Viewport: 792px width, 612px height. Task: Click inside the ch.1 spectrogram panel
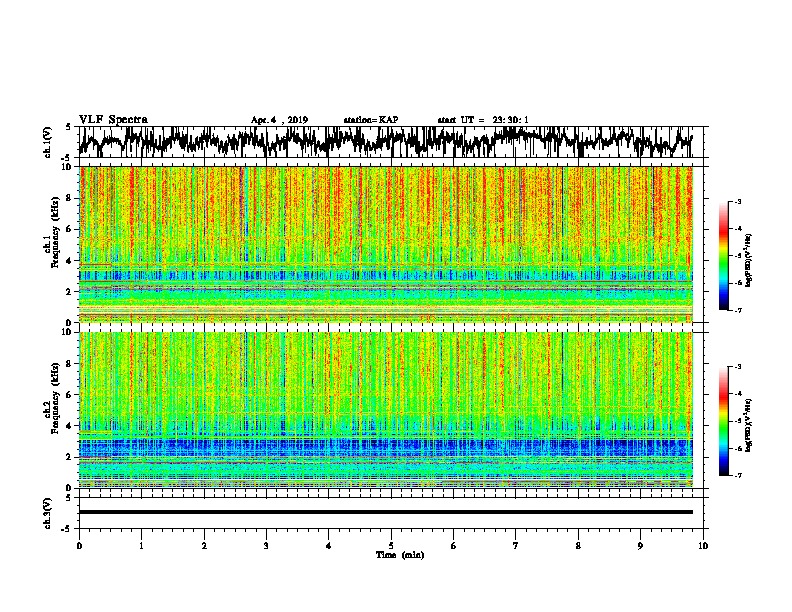pos(385,244)
